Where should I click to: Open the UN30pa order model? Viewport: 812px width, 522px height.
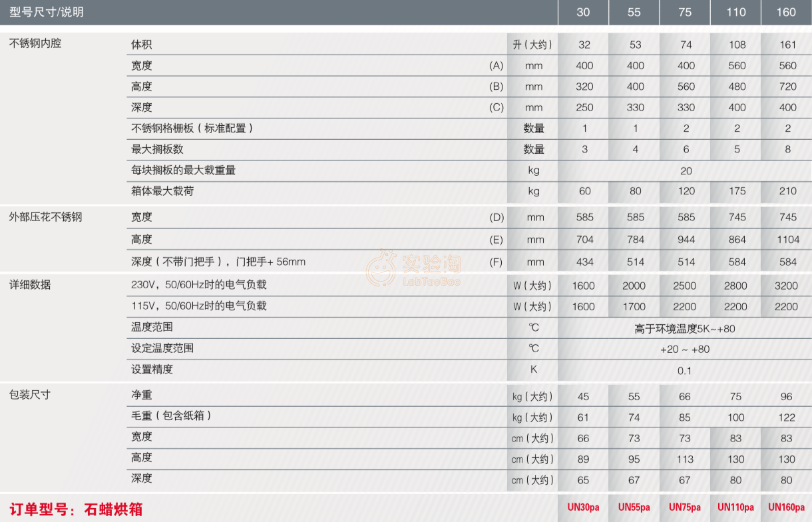(x=584, y=507)
